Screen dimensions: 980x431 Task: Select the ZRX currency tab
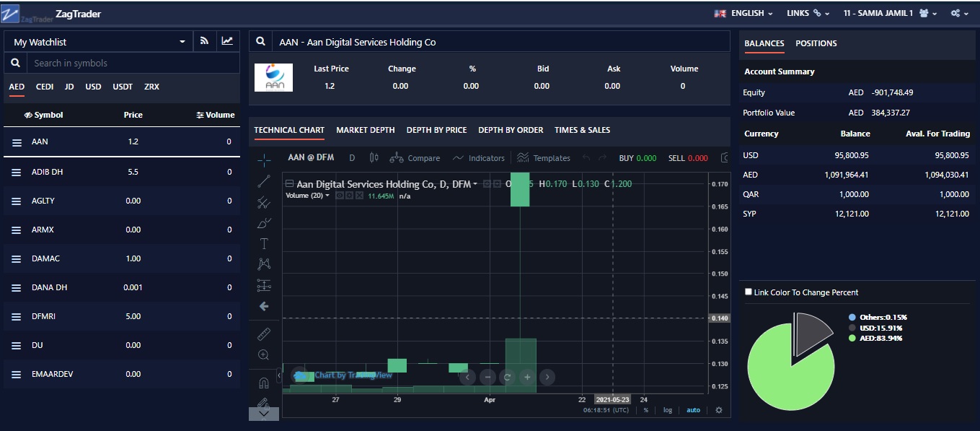point(151,87)
